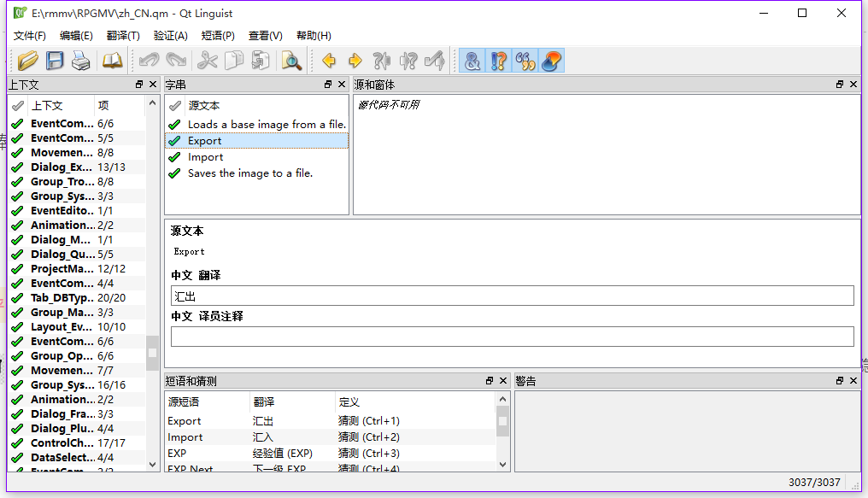Select the Import 汇入 guess row
This screenshot has width=868, height=498.
(331, 437)
